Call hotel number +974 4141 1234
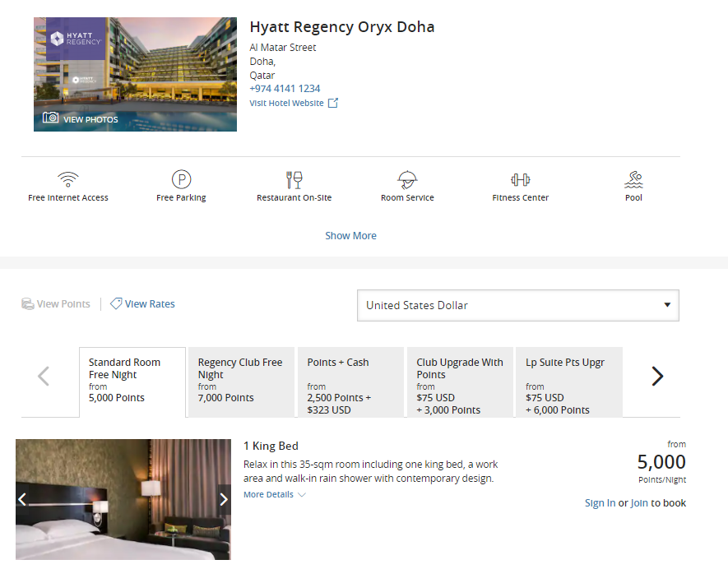Screen dimensions: 728x569 (285, 89)
